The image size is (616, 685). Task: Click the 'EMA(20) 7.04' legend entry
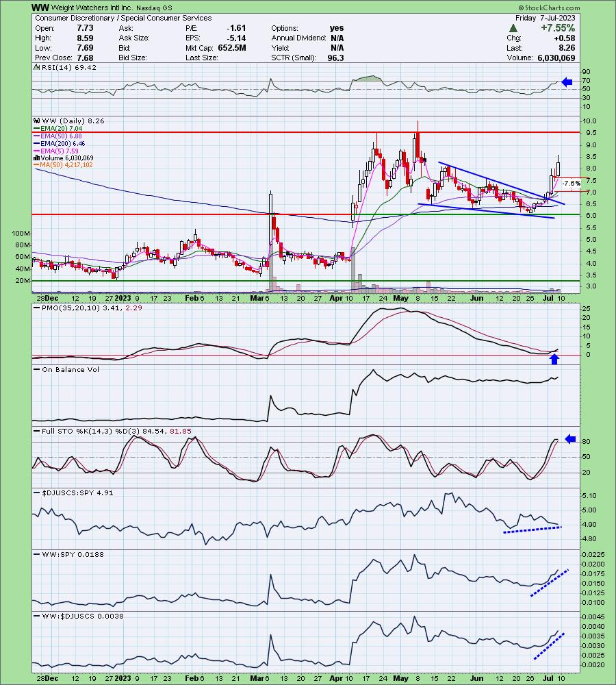(61, 129)
